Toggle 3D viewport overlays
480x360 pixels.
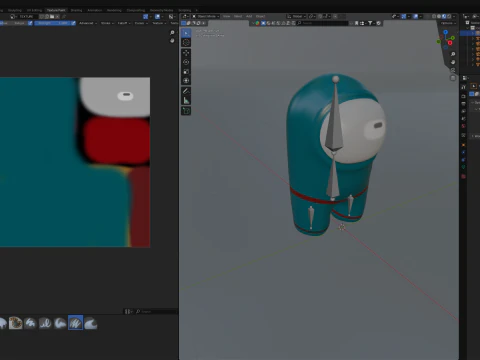415,16
